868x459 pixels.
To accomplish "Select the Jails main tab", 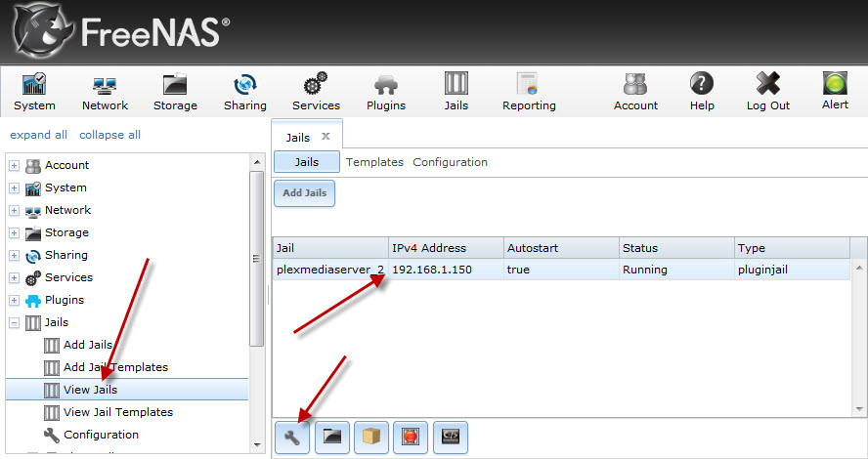I will tap(298, 137).
